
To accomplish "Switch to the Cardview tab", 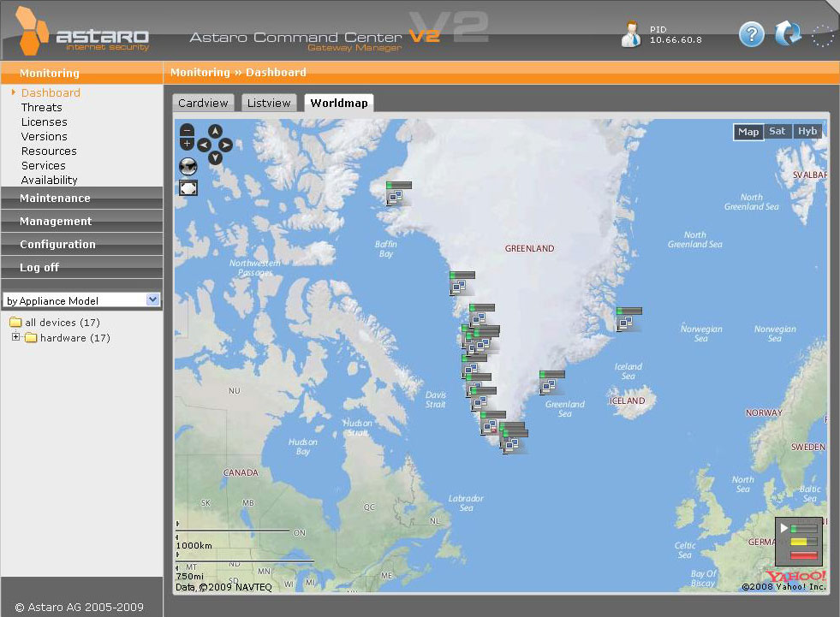I will pyautogui.click(x=203, y=103).
